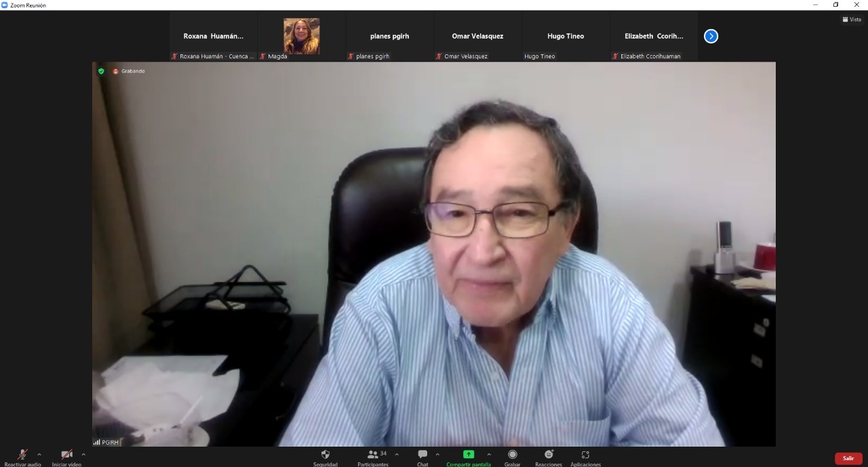
Task: Unmute using the Reactivar audio microphone icon
Action: [22, 455]
